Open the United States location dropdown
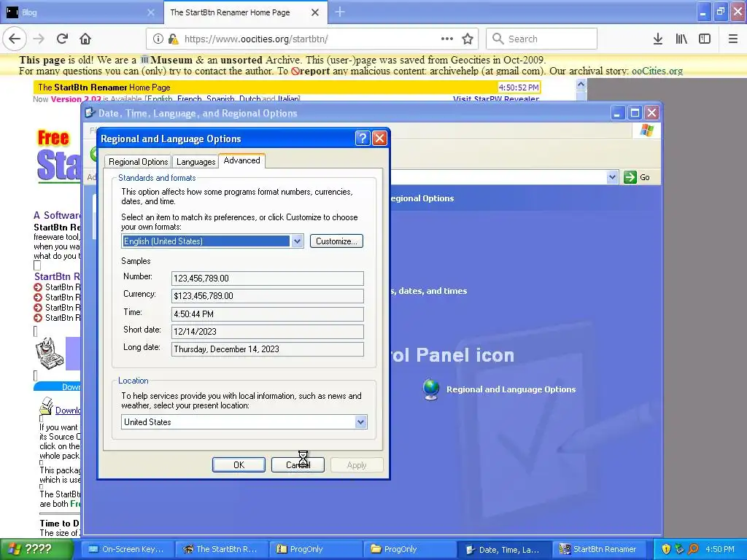The height and width of the screenshot is (560, 747). pos(360,422)
